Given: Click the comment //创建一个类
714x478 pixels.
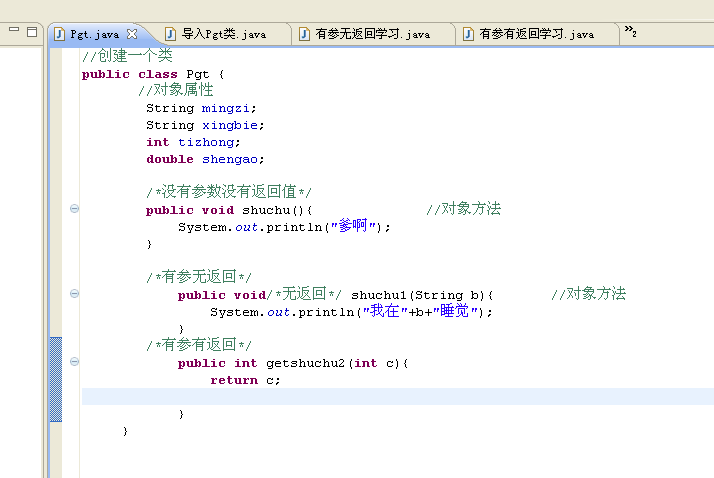Looking at the screenshot, I should (x=127, y=56).
